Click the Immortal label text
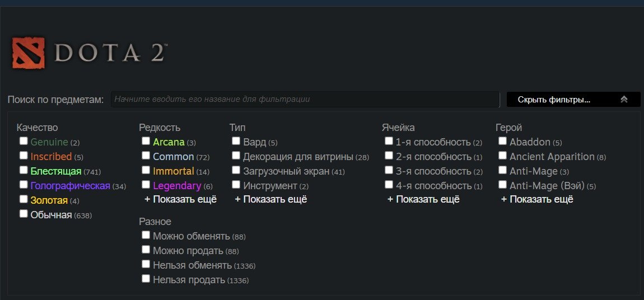 click(x=174, y=171)
